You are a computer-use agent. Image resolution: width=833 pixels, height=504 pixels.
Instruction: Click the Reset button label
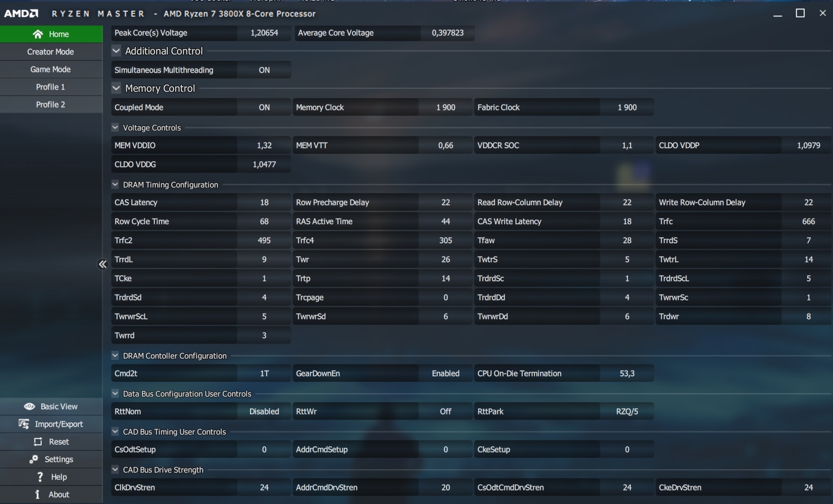point(59,442)
